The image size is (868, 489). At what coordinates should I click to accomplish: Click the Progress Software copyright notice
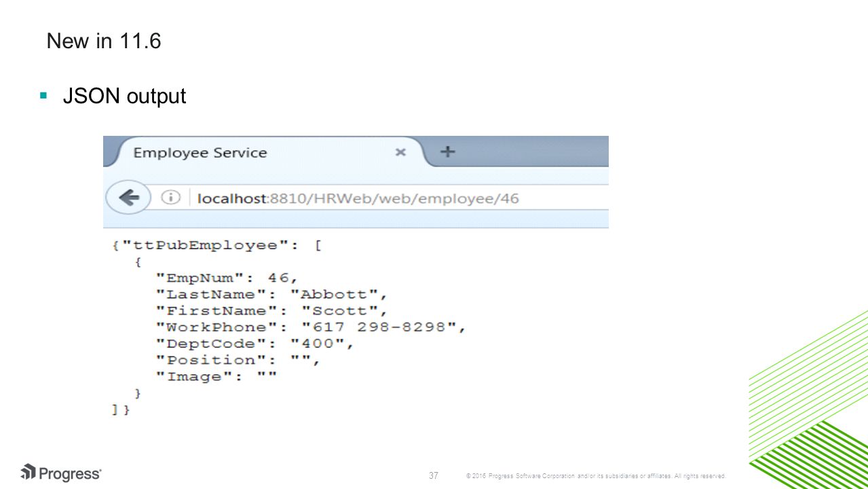[x=596, y=476]
